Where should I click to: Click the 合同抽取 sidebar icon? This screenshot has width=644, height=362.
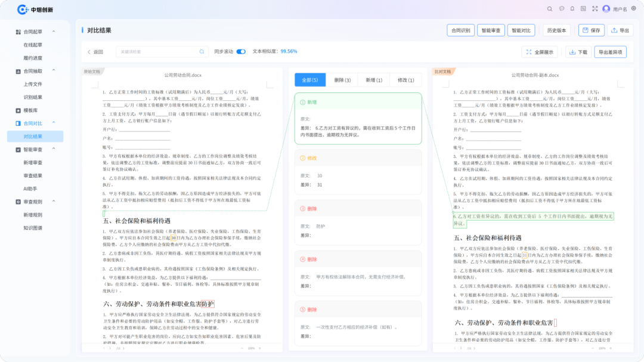18,71
